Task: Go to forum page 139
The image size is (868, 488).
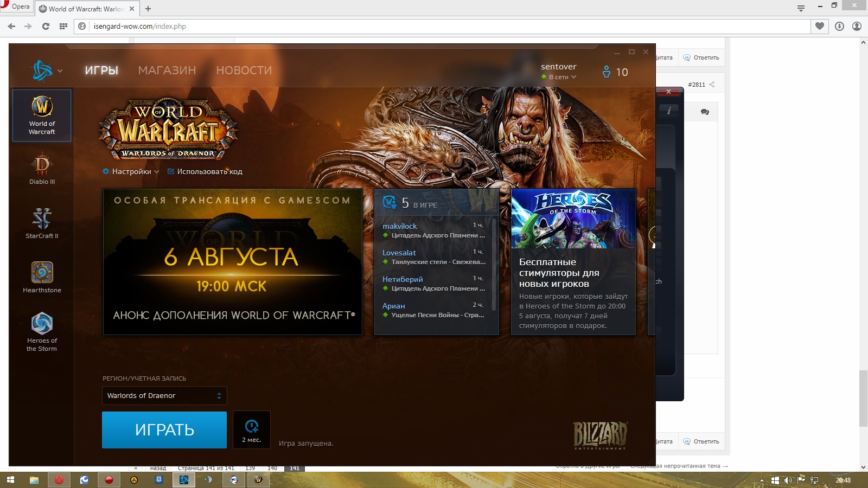Action: pos(250,468)
